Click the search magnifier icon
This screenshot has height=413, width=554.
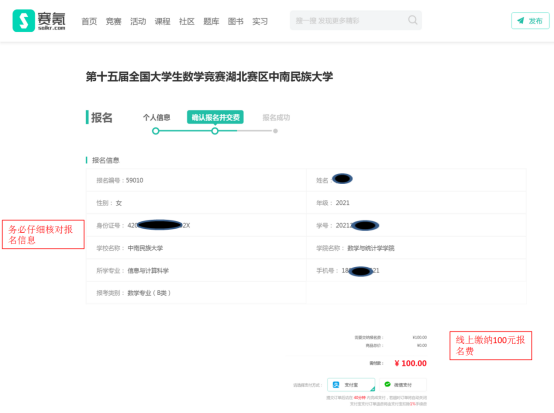coord(412,20)
